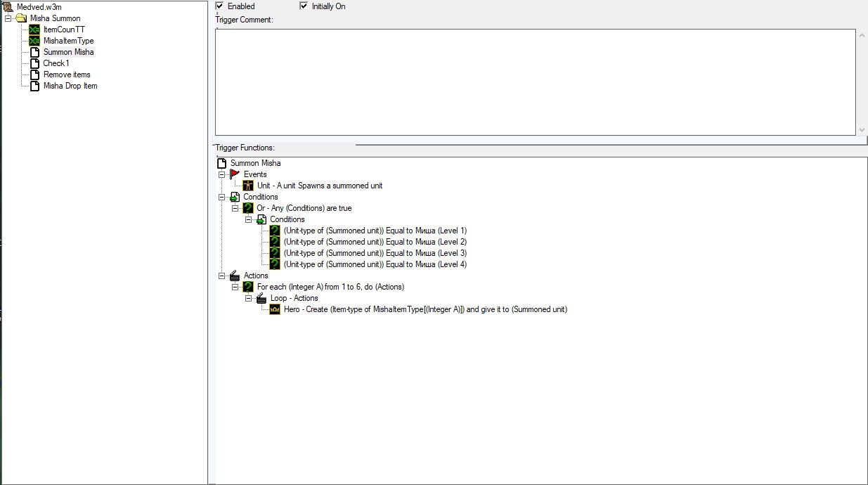
Task: Click the nested Conditions icon under Or
Action: [261, 219]
